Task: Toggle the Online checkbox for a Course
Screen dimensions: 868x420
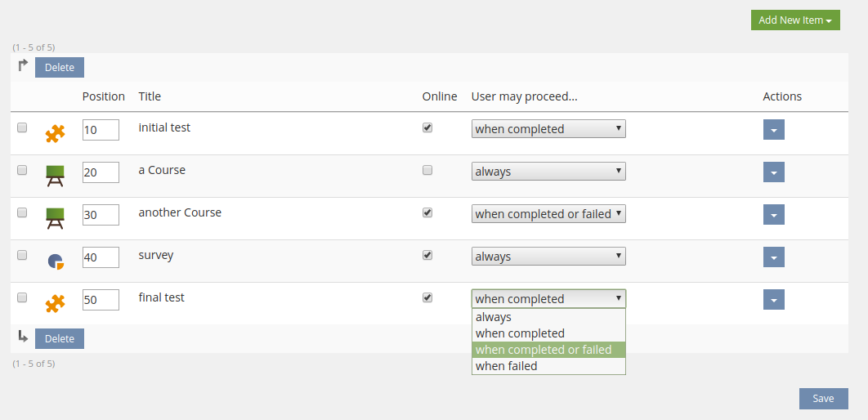Action: coord(427,171)
